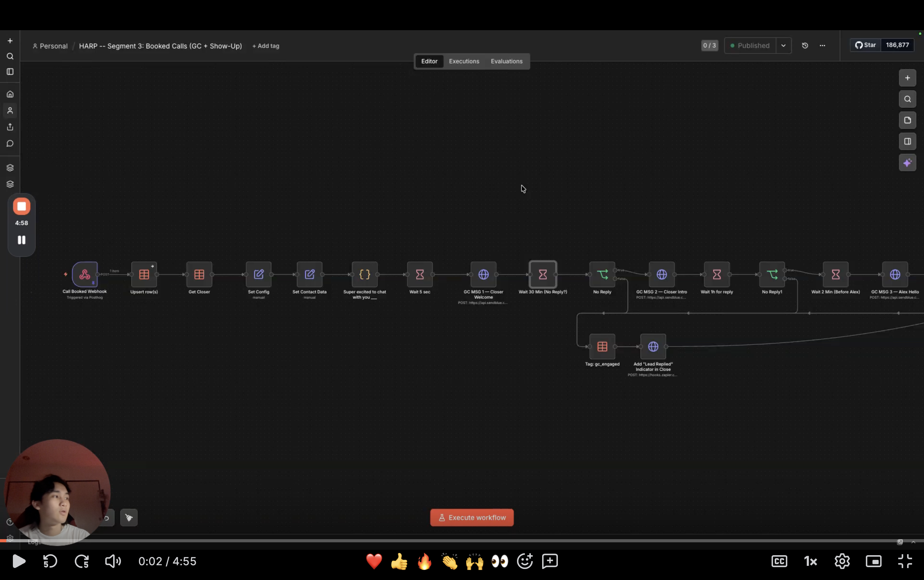
Task: Open the Set Contact Data node
Action: 310,274
